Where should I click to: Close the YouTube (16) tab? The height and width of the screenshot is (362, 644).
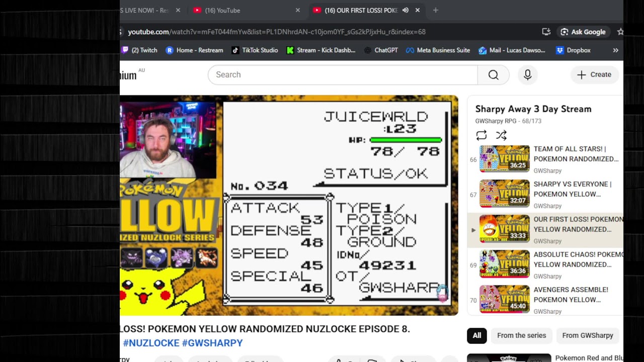tap(298, 10)
